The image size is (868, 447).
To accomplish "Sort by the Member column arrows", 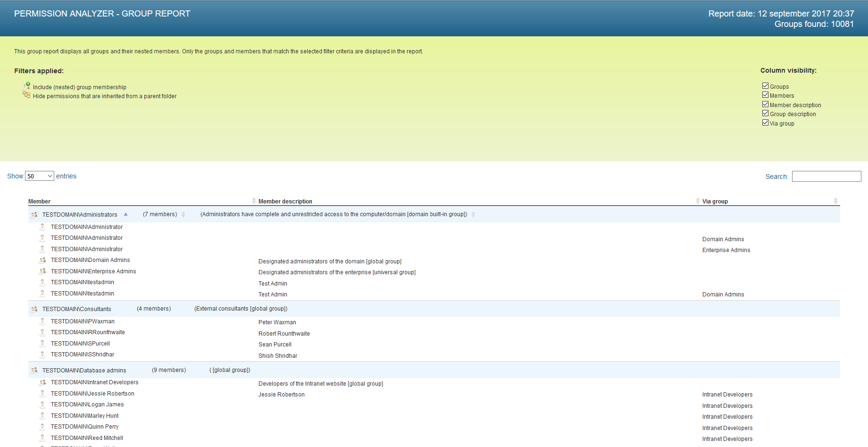I will click(x=254, y=201).
